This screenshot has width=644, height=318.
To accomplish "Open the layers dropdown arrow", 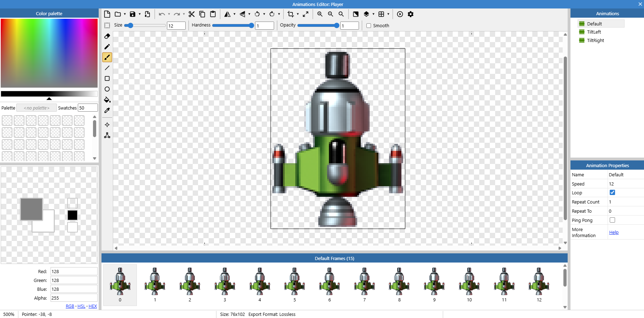I will click(373, 14).
